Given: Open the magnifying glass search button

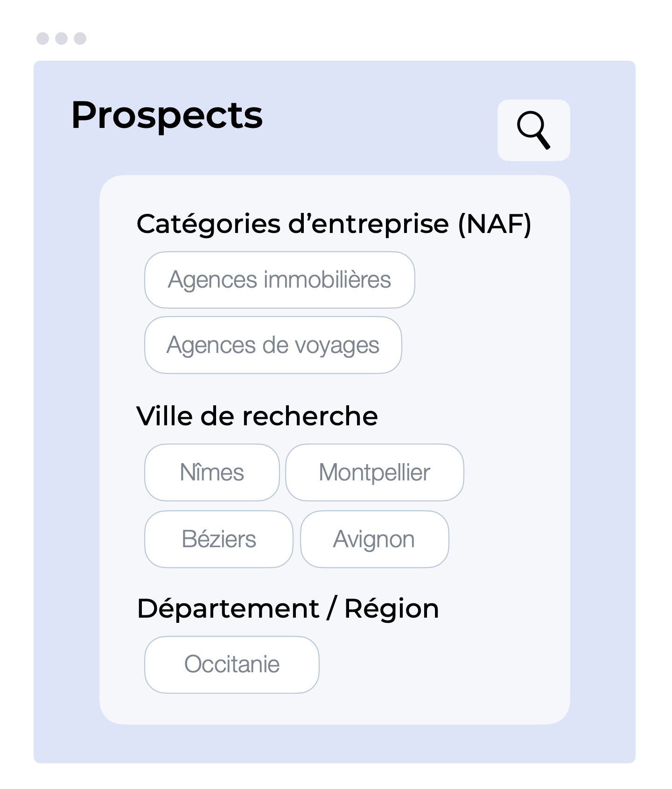Looking at the screenshot, I should (533, 130).
